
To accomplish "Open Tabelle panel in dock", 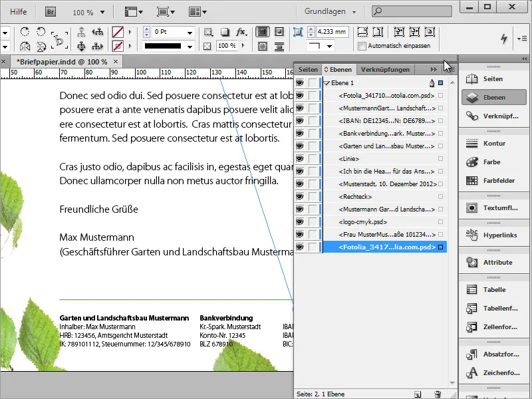I will pos(493,290).
